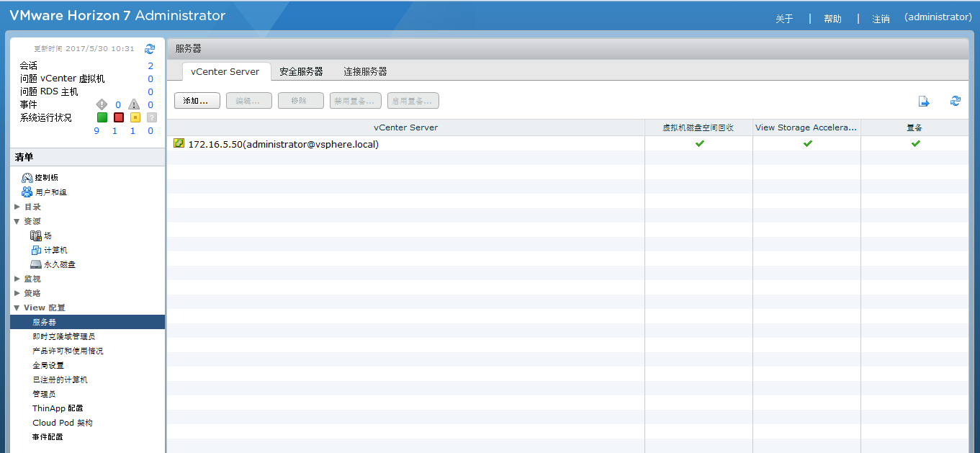Refresh the status panel next to update time
980x453 pixels.
150,49
